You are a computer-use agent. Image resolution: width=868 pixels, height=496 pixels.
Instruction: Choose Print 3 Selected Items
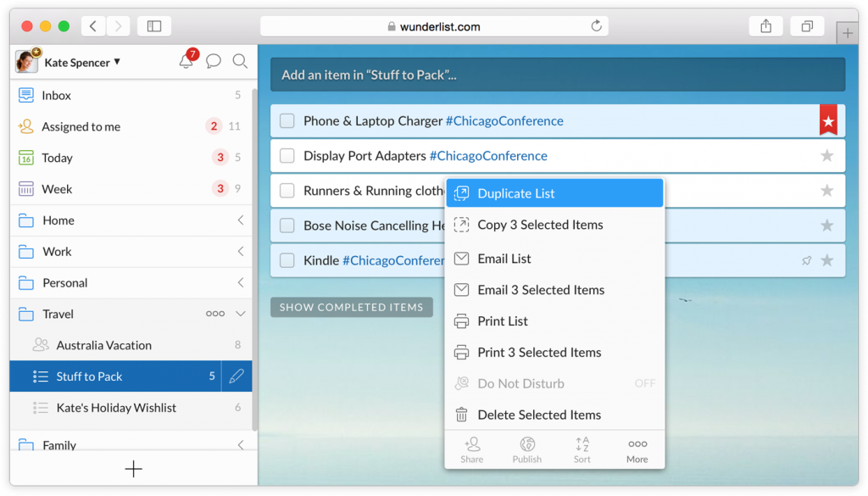coord(554,353)
